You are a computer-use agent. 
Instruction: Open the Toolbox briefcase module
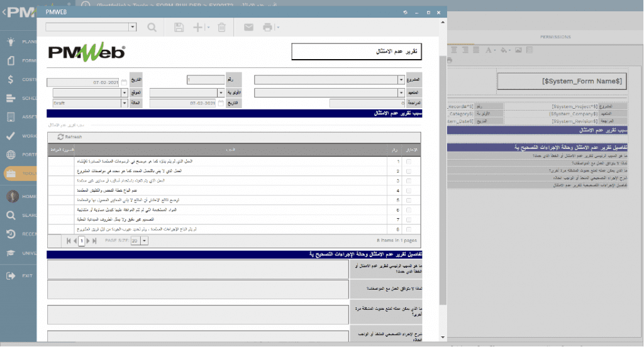[x=11, y=173]
